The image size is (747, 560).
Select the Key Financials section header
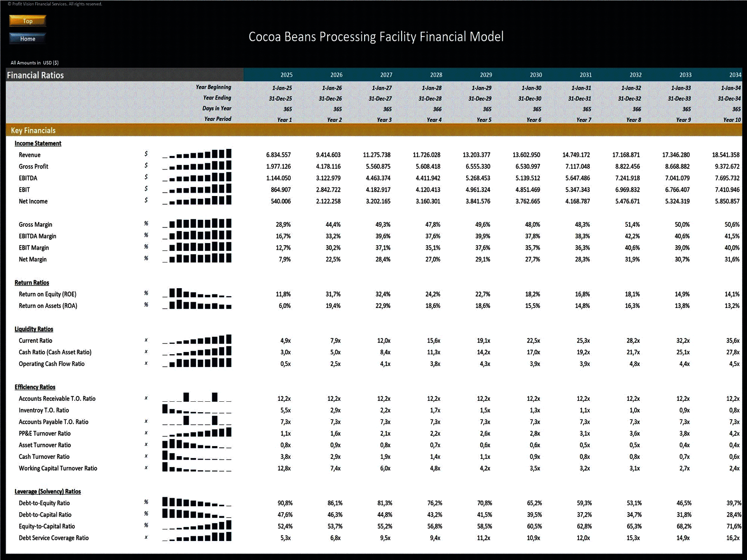pyautogui.click(x=33, y=130)
